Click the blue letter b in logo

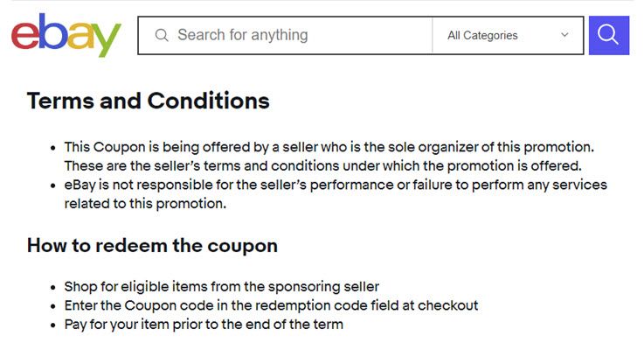53,31
